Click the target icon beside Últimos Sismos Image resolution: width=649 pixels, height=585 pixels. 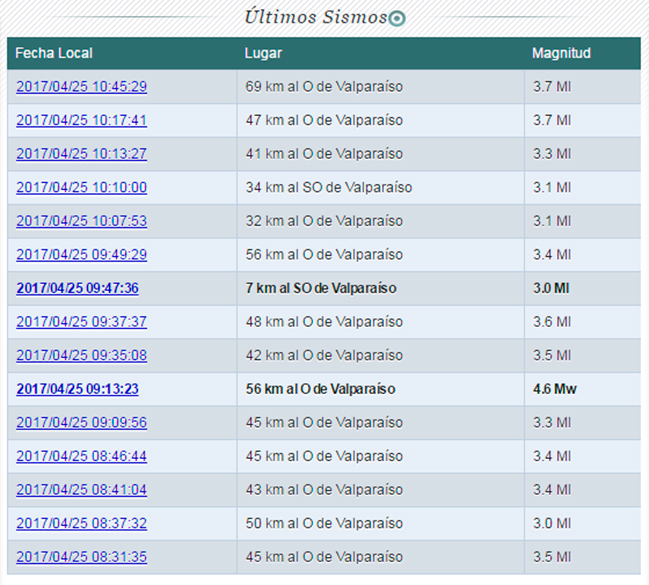click(x=397, y=18)
